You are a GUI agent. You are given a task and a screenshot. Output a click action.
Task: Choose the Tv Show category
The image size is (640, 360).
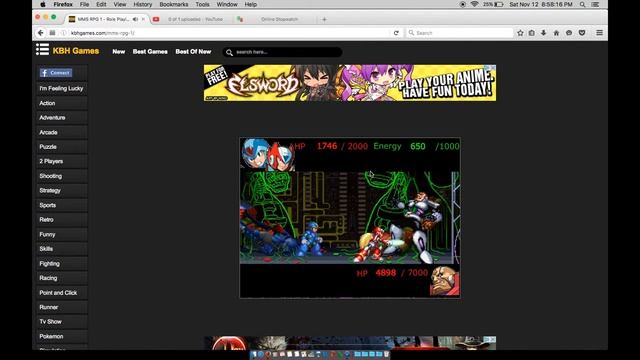(62, 322)
